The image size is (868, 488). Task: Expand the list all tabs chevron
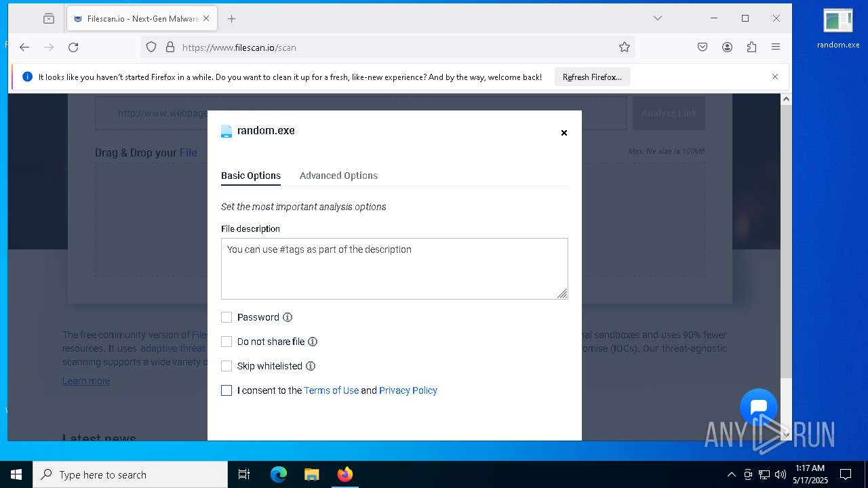657,18
